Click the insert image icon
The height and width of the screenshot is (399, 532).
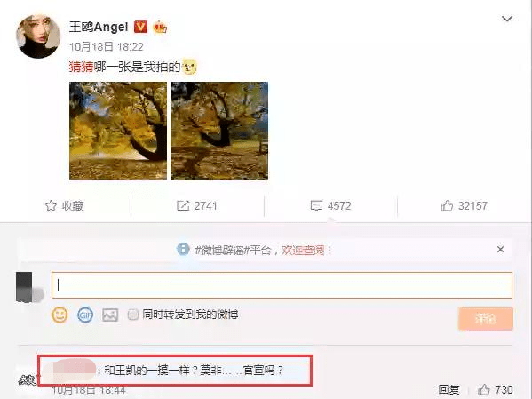110,315
